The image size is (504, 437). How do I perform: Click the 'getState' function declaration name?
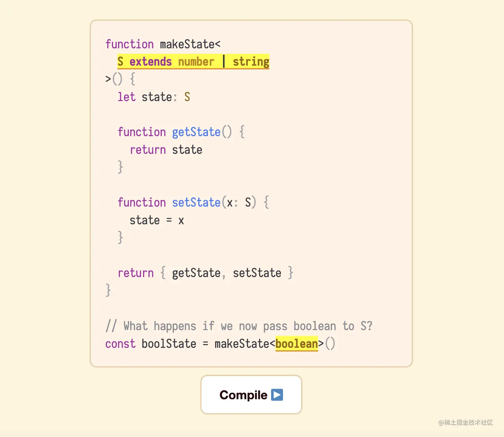[x=196, y=132]
